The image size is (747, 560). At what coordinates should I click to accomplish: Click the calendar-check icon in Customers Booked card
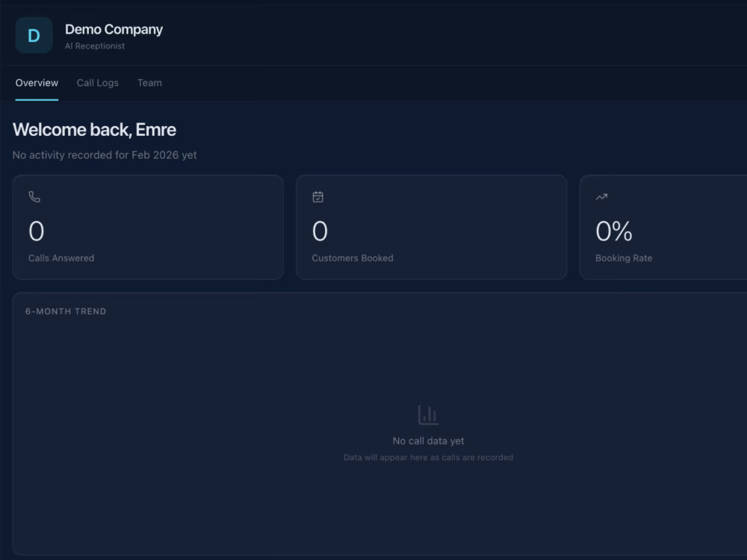click(x=317, y=196)
